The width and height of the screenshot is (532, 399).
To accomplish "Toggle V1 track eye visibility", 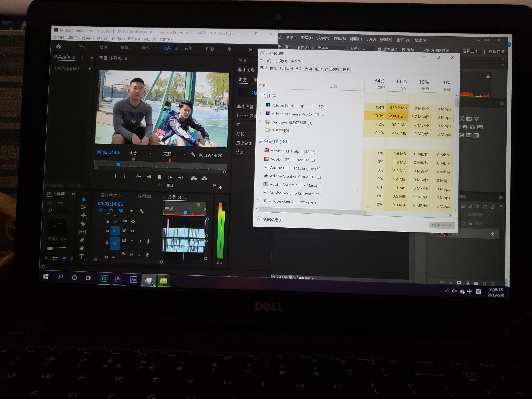I will [x=132, y=231].
